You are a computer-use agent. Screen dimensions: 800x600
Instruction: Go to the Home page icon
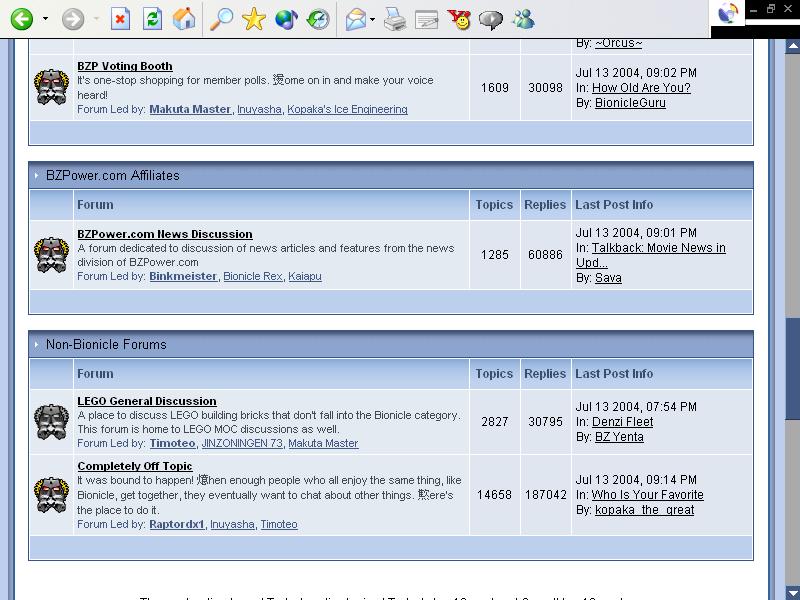(x=184, y=19)
